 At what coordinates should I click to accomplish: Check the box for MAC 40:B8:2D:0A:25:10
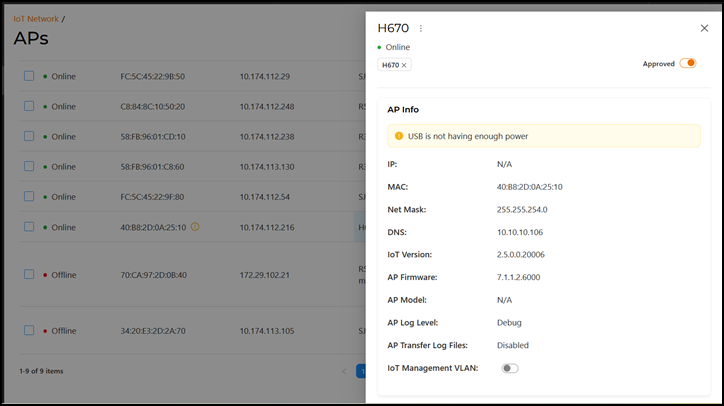29,227
